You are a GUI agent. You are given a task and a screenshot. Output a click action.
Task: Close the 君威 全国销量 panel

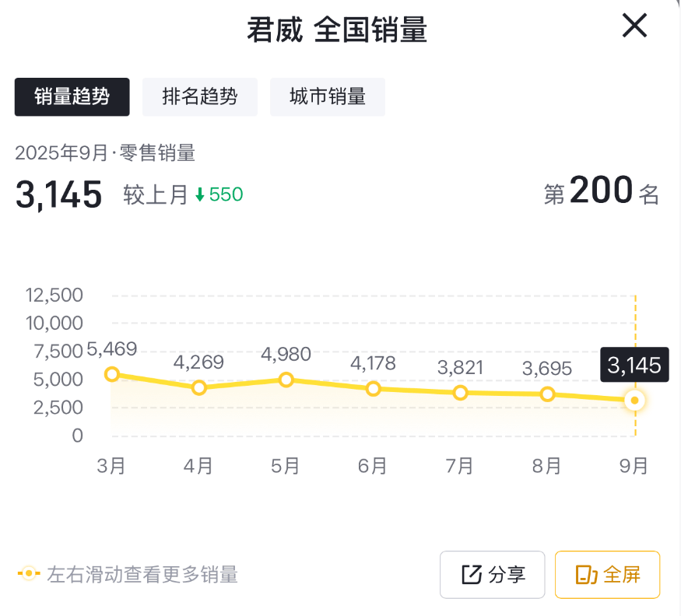click(635, 26)
